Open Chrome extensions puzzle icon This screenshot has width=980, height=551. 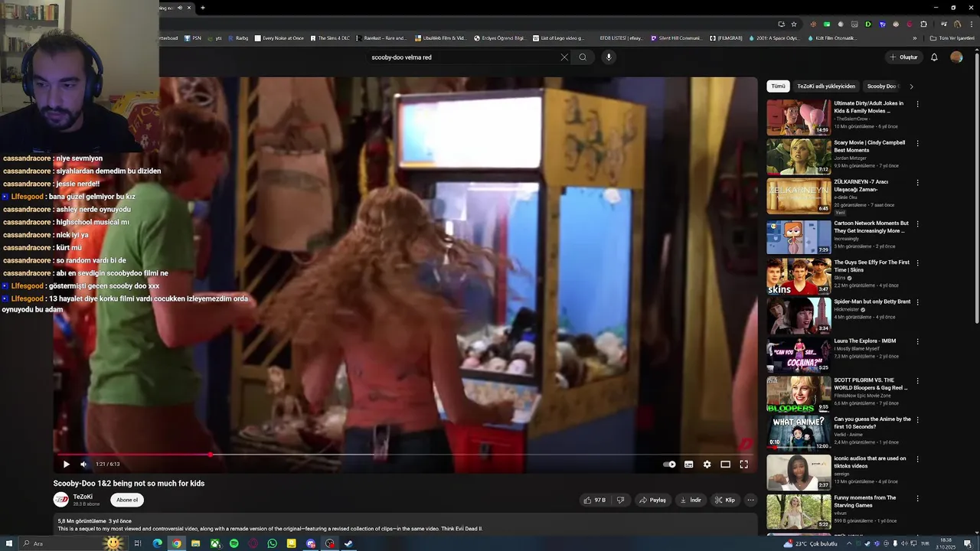click(x=923, y=24)
